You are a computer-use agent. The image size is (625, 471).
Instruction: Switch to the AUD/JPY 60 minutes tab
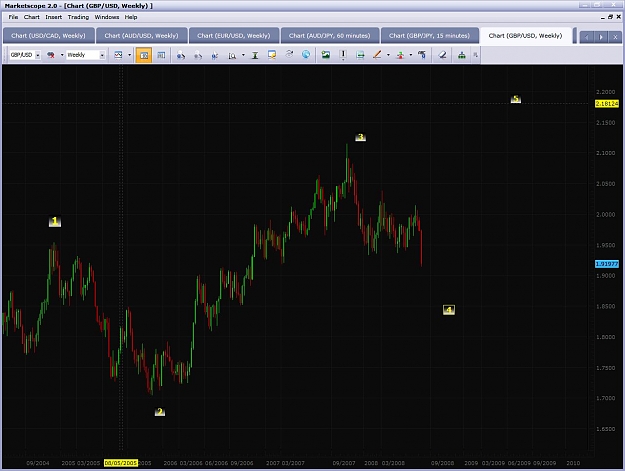pos(330,35)
